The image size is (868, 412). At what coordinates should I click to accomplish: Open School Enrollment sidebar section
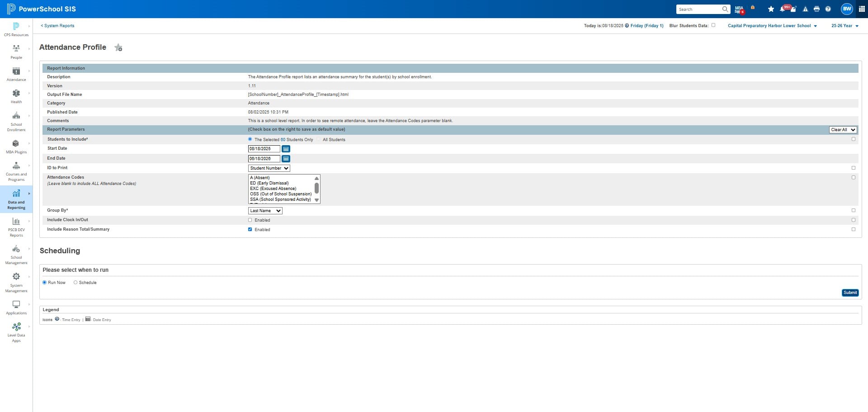click(x=16, y=121)
